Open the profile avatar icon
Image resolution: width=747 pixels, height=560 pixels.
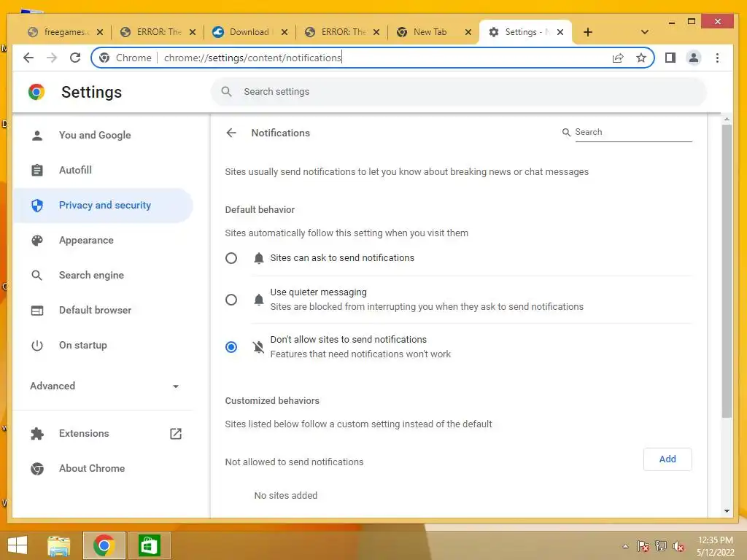tap(694, 58)
